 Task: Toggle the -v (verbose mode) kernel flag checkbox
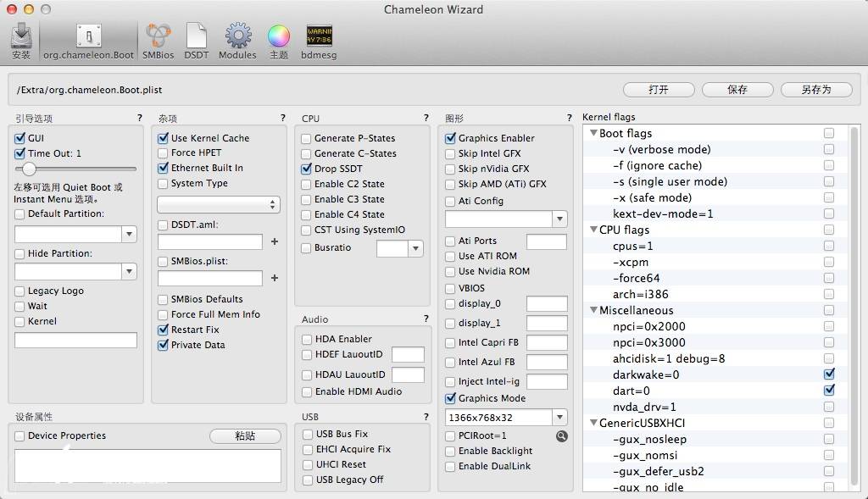pyautogui.click(x=828, y=149)
